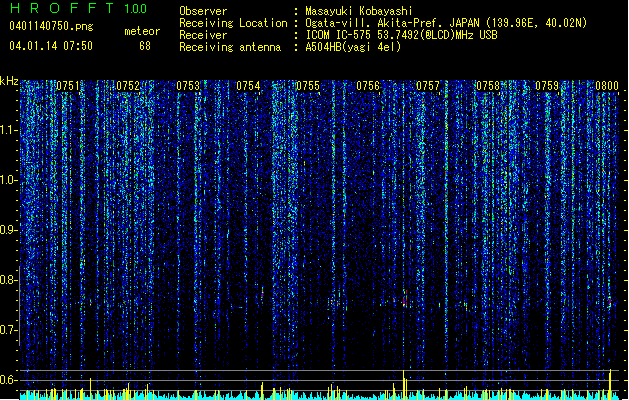Click the 0752 time marker
629x400 pixels.
pyautogui.click(x=128, y=86)
